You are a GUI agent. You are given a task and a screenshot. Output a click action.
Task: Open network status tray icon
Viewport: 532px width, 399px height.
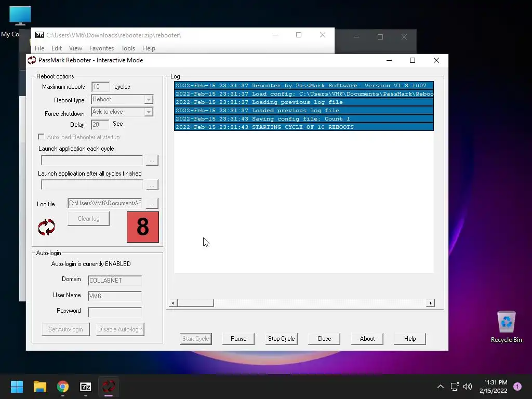tap(455, 387)
